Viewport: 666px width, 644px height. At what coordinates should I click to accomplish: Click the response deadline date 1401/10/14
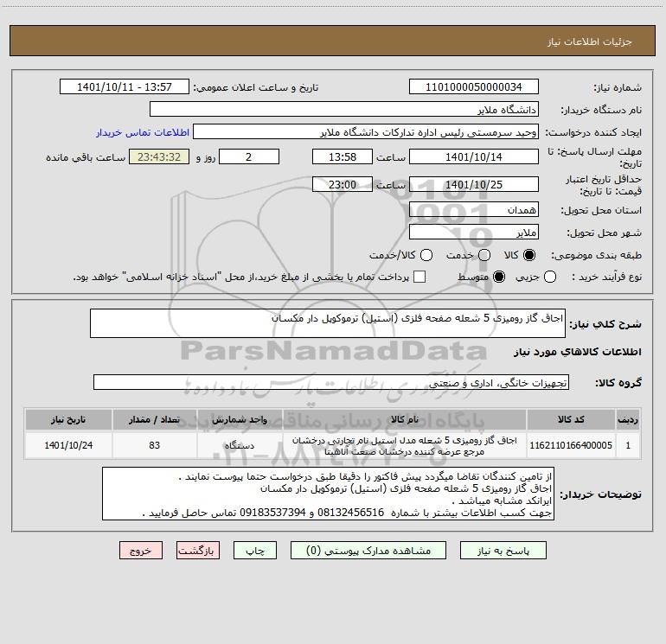pos(474,156)
